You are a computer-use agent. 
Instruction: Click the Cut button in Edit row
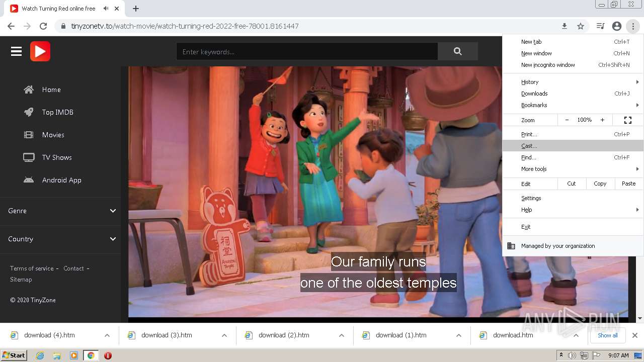(572, 184)
